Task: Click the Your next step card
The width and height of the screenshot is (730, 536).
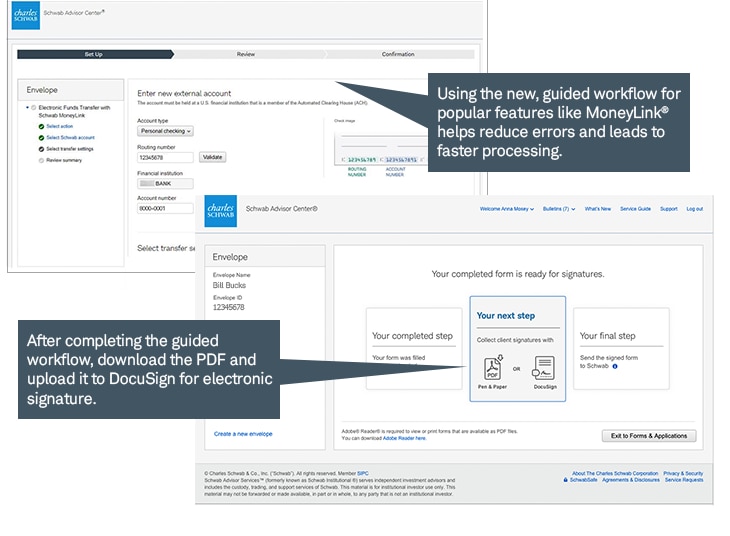Action: 518,349
